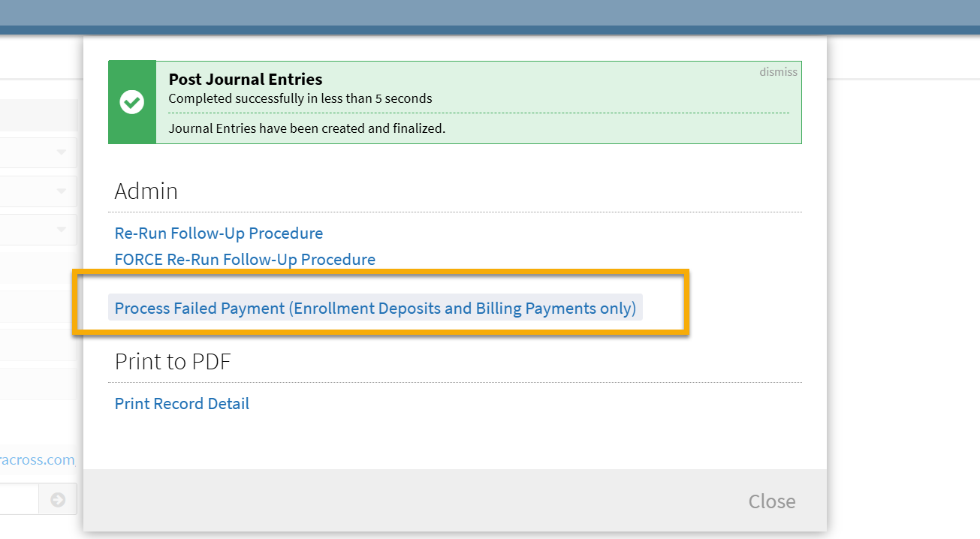
Task: Click the Admin section heading
Action: pos(146,191)
